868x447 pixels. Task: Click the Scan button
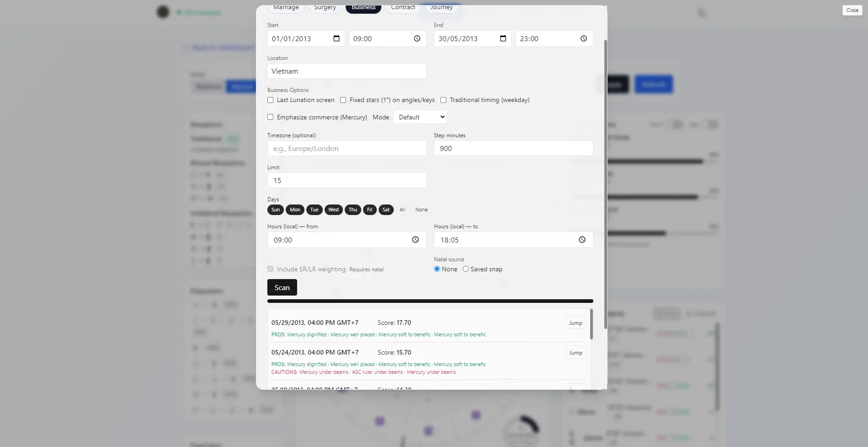[282, 287]
